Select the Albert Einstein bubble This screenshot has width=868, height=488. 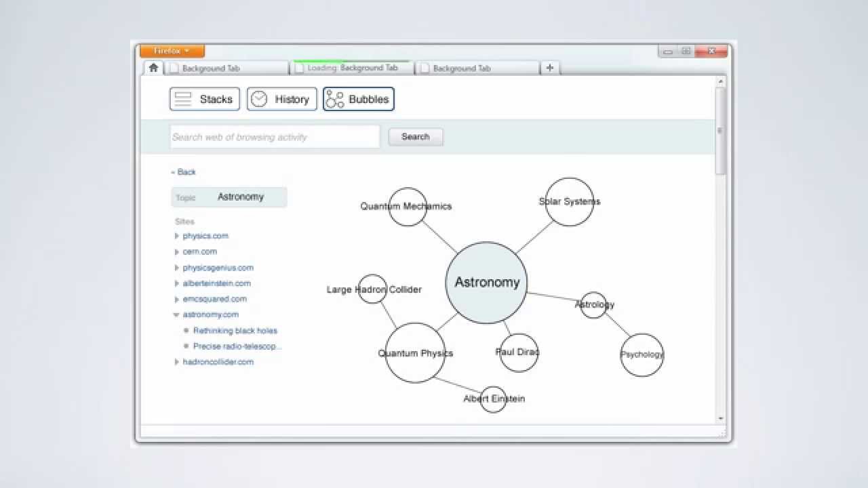point(493,399)
